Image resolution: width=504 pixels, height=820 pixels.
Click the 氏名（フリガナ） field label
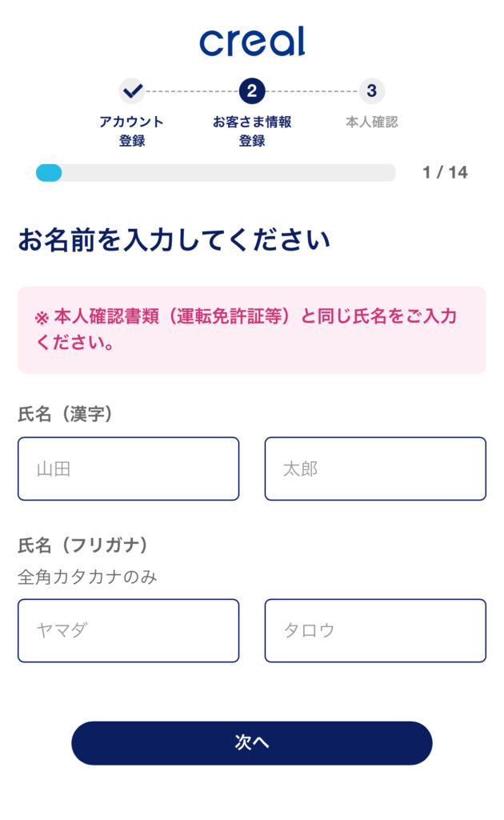(83, 545)
